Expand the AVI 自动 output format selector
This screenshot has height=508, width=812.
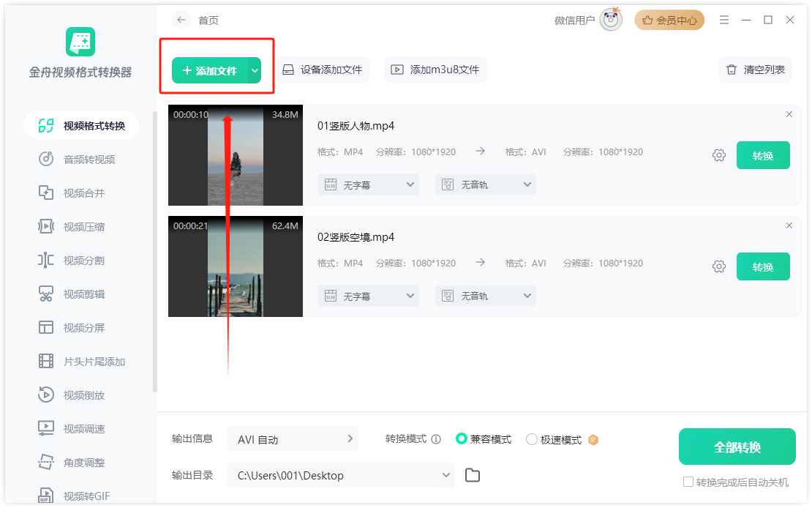click(x=293, y=438)
